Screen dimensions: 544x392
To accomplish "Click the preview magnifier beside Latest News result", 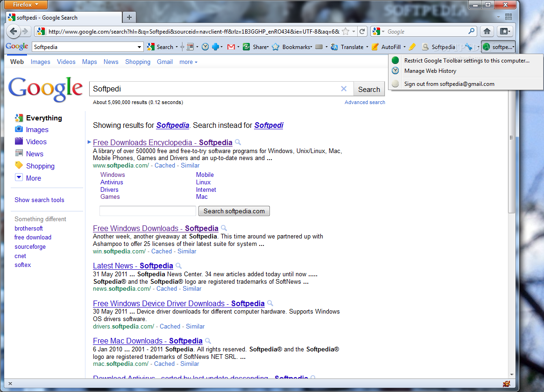I will point(179,266).
